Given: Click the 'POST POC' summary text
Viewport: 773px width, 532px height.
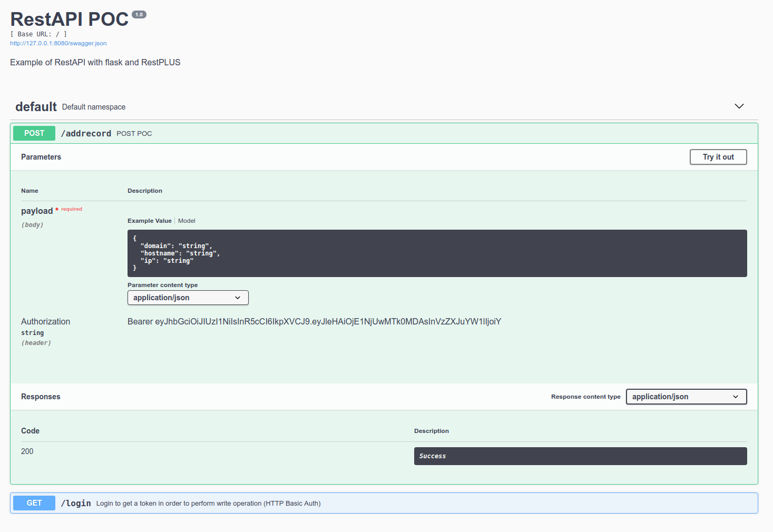Looking at the screenshot, I should (134, 134).
